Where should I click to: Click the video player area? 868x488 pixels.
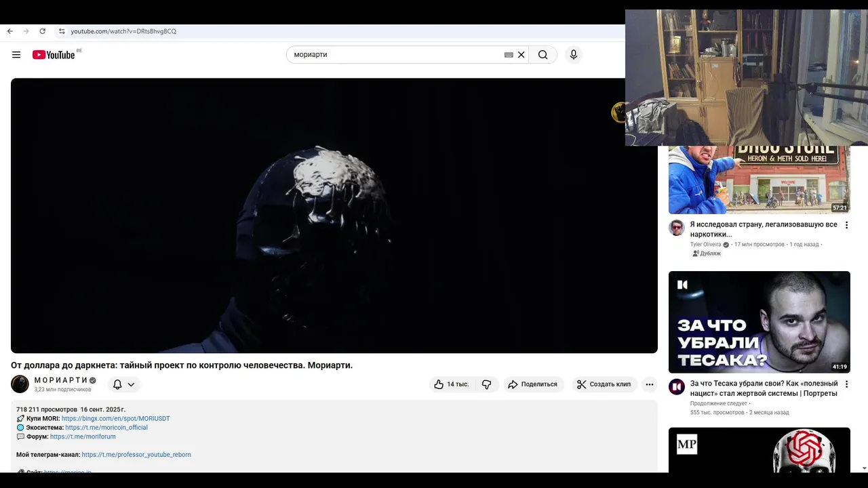[x=334, y=216]
